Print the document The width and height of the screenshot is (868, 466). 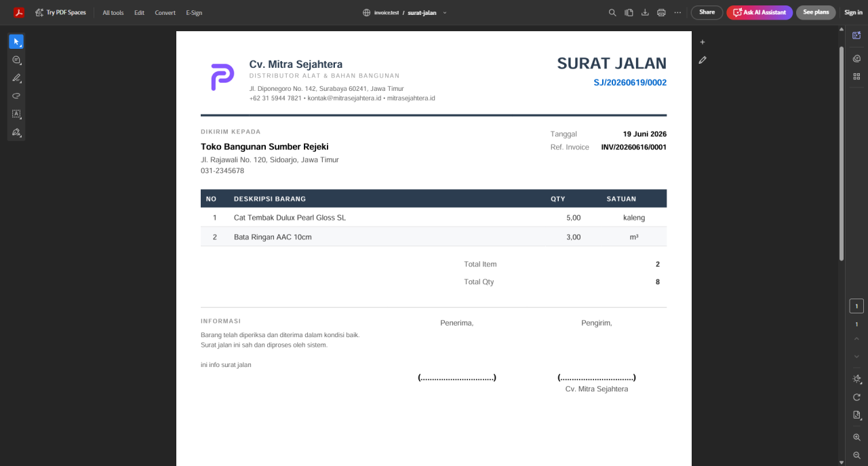click(661, 12)
